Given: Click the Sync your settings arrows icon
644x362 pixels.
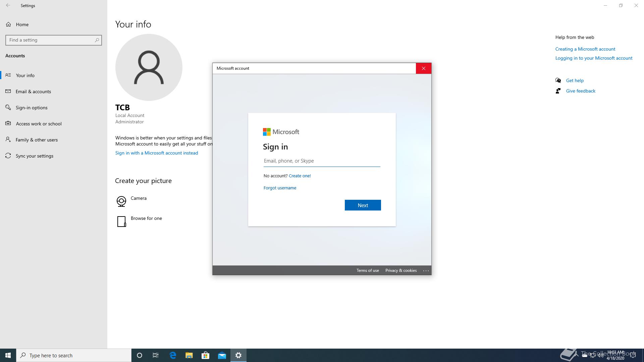Looking at the screenshot, I should point(8,156).
